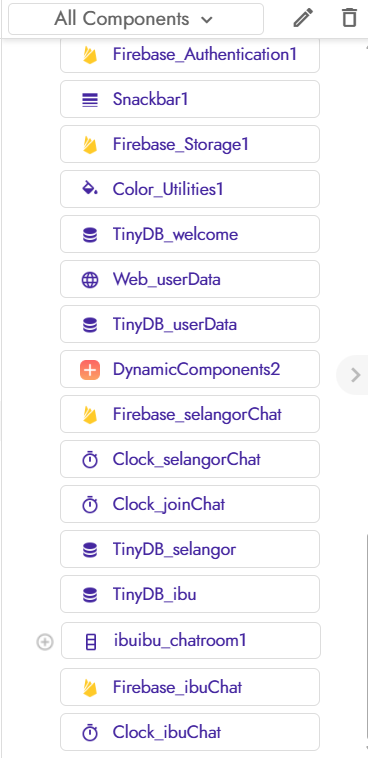Open the side panel chevron arrow
The height and width of the screenshot is (758, 368).
355,375
